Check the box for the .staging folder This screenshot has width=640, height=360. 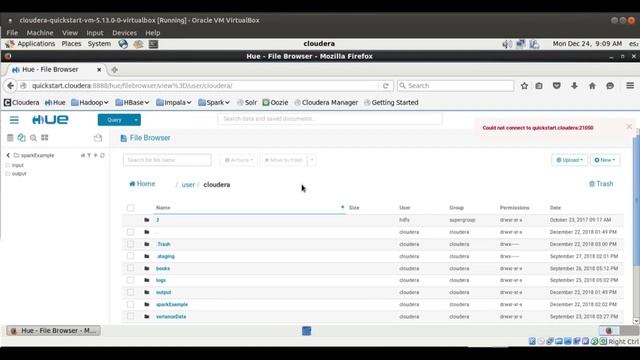[131, 256]
